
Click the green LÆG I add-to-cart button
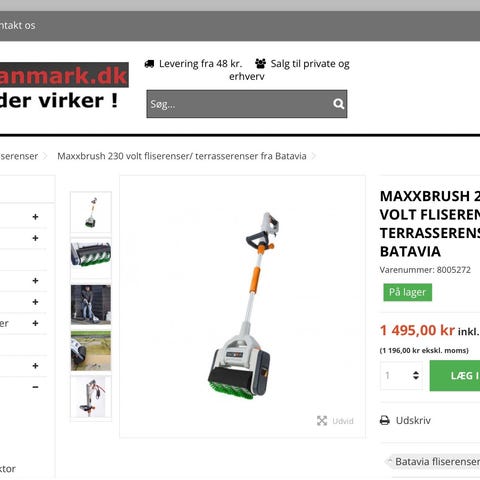pyautogui.click(x=455, y=376)
